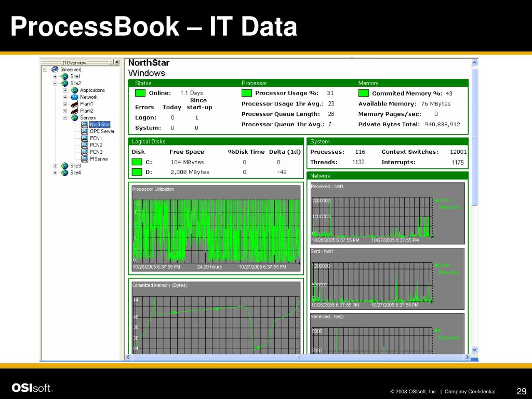The height and width of the screenshot is (399, 532).
Task: Expand the Network tree node
Action: pyautogui.click(x=65, y=97)
